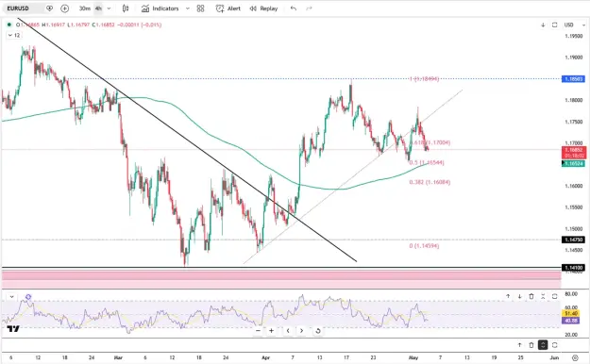
Task: Select the pink supply zone rectangle
Action: [x=281, y=279]
